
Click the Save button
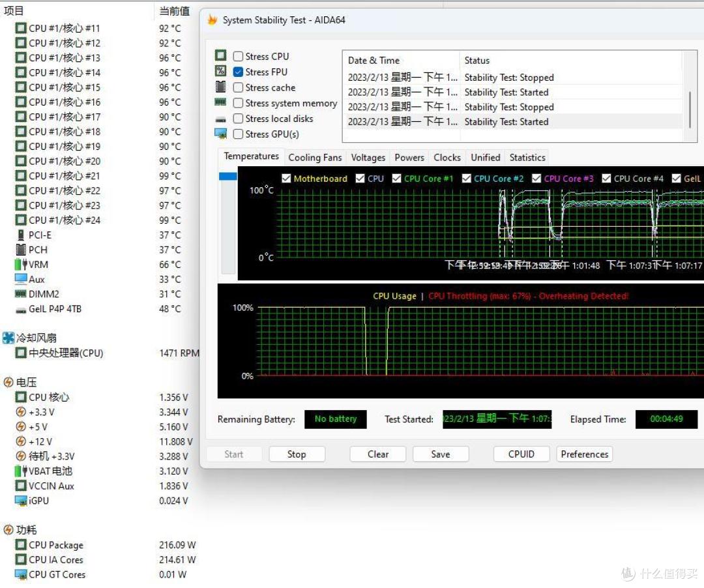[441, 454]
